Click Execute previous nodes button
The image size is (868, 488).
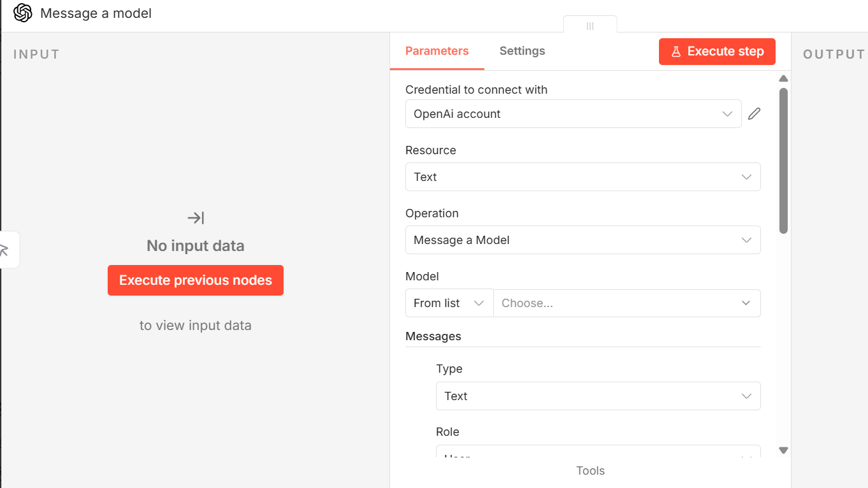[x=196, y=280]
